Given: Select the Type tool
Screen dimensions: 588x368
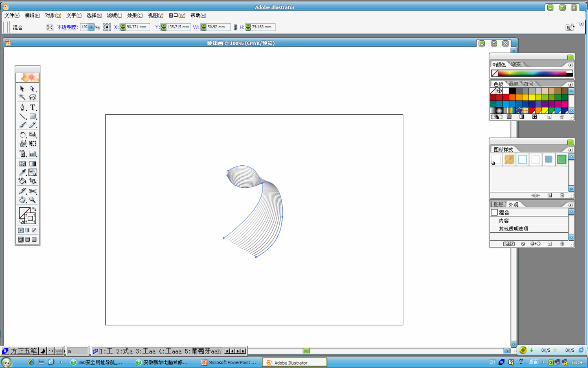Looking at the screenshot, I should click(x=33, y=107).
